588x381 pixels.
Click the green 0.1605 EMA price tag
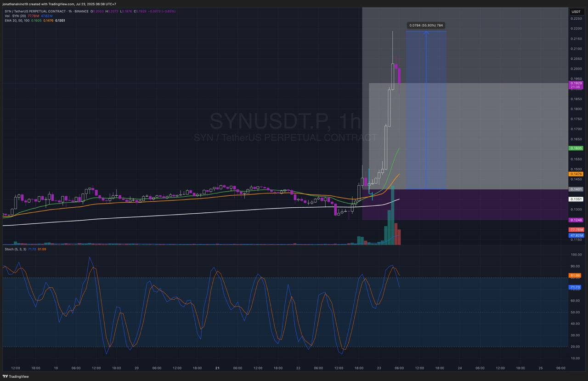click(x=576, y=148)
